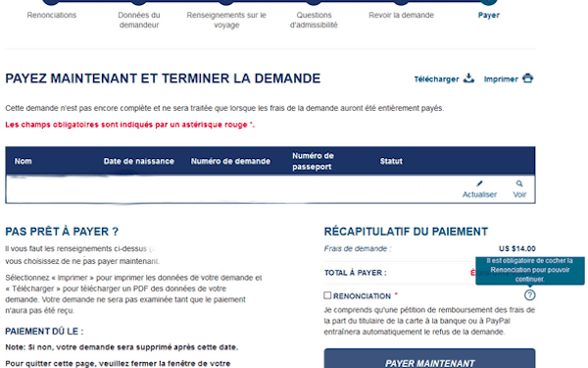Click the Imprimer text link
The height and width of the screenshot is (368, 588).
click(x=501, y=79)
